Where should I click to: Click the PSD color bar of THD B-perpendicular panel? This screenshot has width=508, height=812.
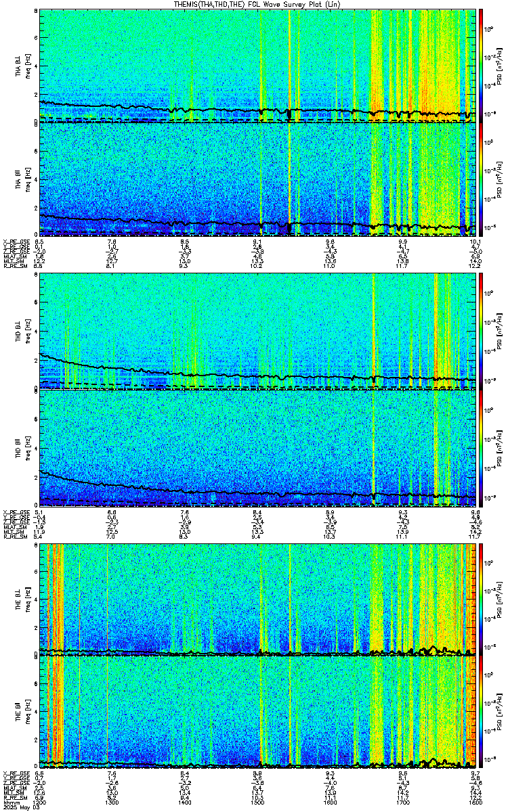click(482, 332)
